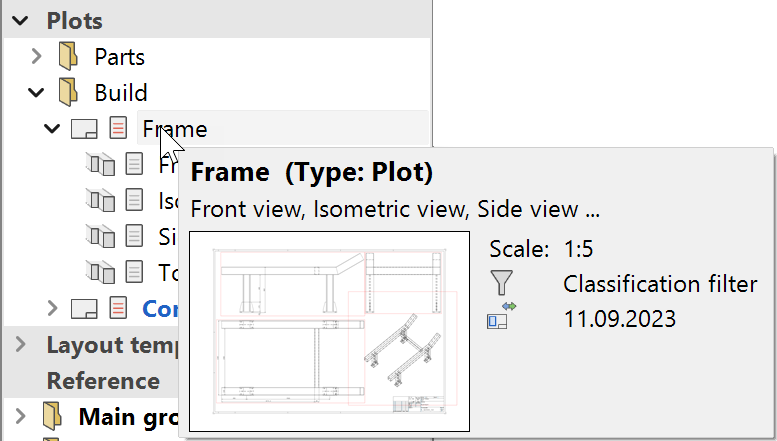The image size is (777, 441).
Task: Collapse the Plots section header
Action: click(x=20, y=21)
